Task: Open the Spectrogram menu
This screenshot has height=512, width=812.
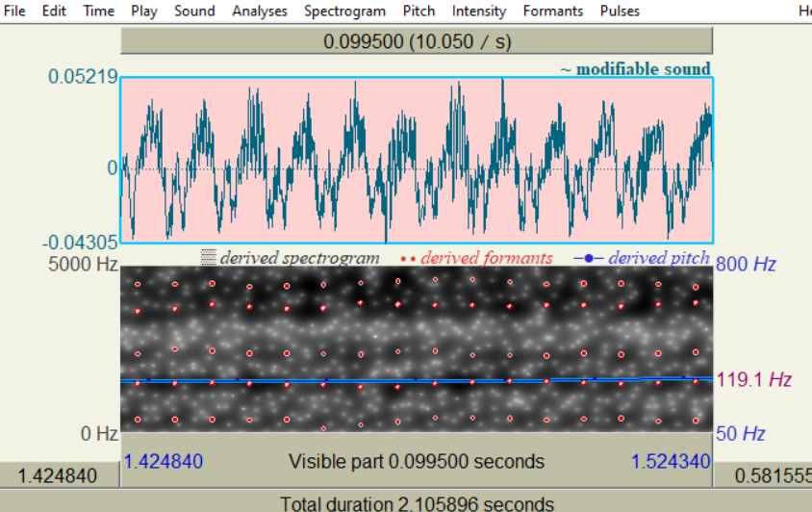Action: (x=344, y=11)
